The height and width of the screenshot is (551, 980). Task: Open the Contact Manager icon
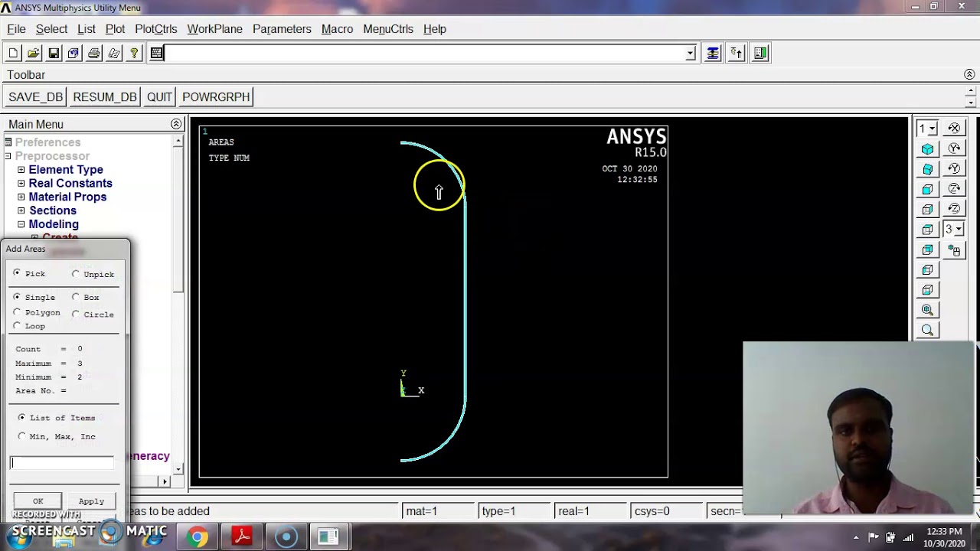[x=760, y=53]
